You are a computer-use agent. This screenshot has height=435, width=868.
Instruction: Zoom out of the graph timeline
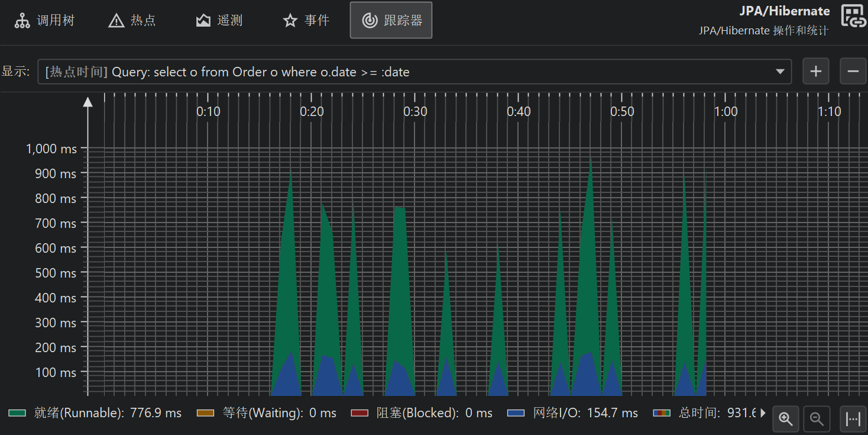817,419
